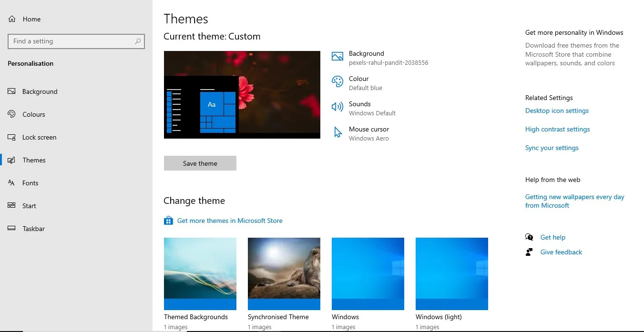
Task: Click the Colour palette icon beside Default blue
Action: pyautogui.click(x=337, y=82)
